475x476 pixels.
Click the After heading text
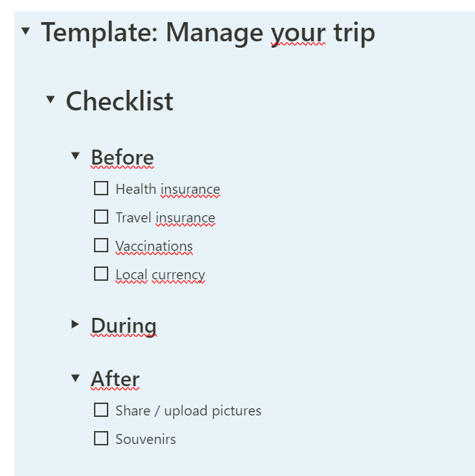point(115,379)
